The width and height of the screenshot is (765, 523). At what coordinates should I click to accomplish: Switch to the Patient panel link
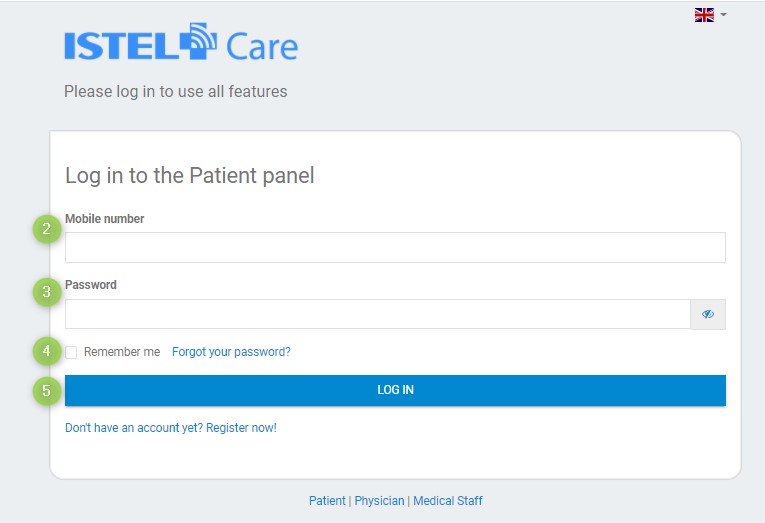click(x=327, y=501)
